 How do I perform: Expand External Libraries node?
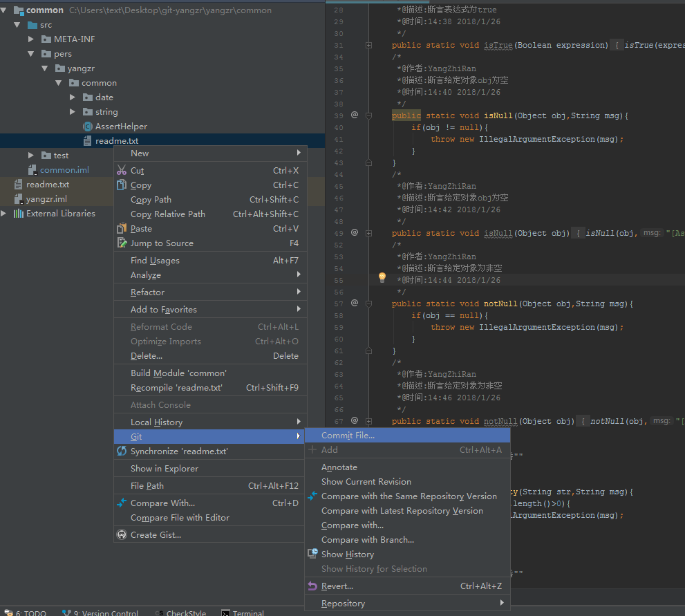pyautogui.click(x=3, y=213)
